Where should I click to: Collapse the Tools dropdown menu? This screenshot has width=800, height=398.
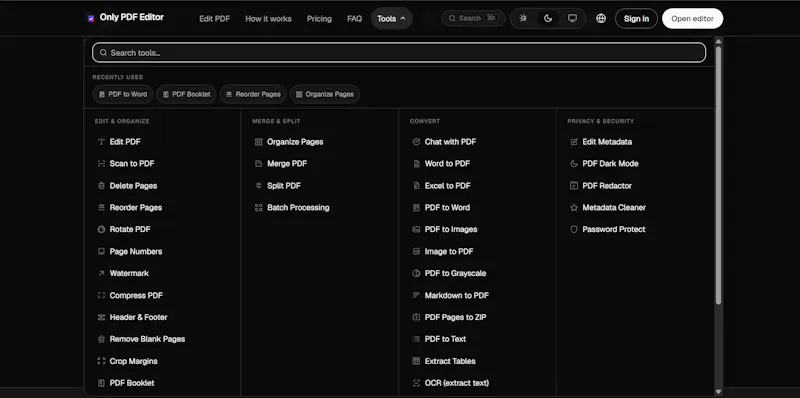pyautogui.click(x=391, y=18)
